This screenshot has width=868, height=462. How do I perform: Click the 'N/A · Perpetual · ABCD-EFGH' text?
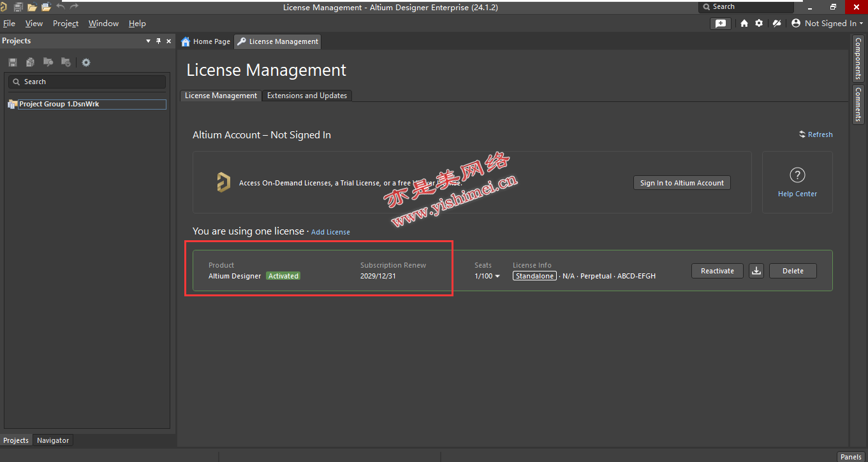click(609, 276)
